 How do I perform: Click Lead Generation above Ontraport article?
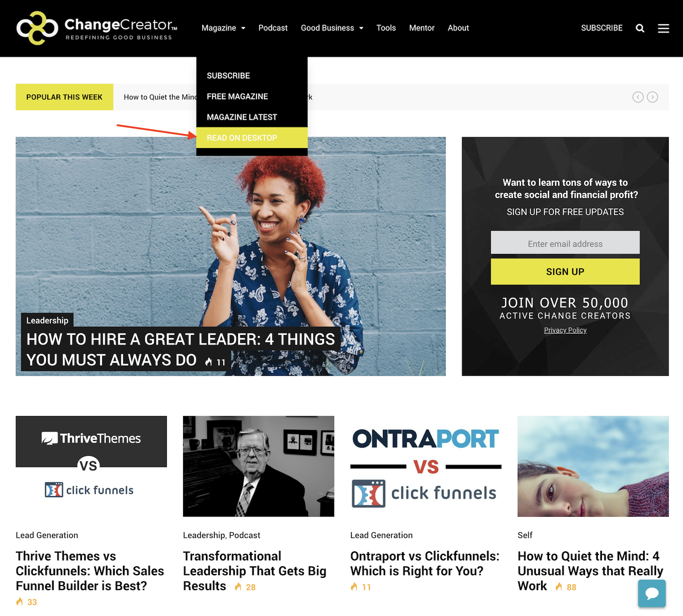tap(382, 535)
